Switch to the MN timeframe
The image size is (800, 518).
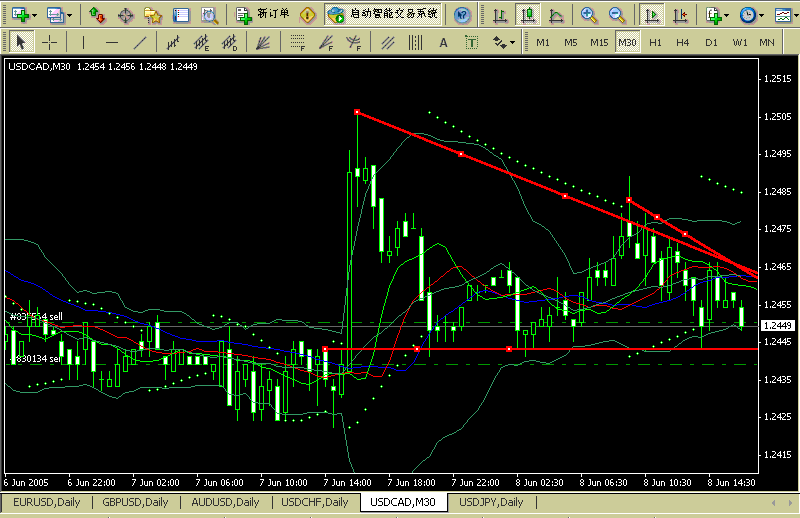767,43
